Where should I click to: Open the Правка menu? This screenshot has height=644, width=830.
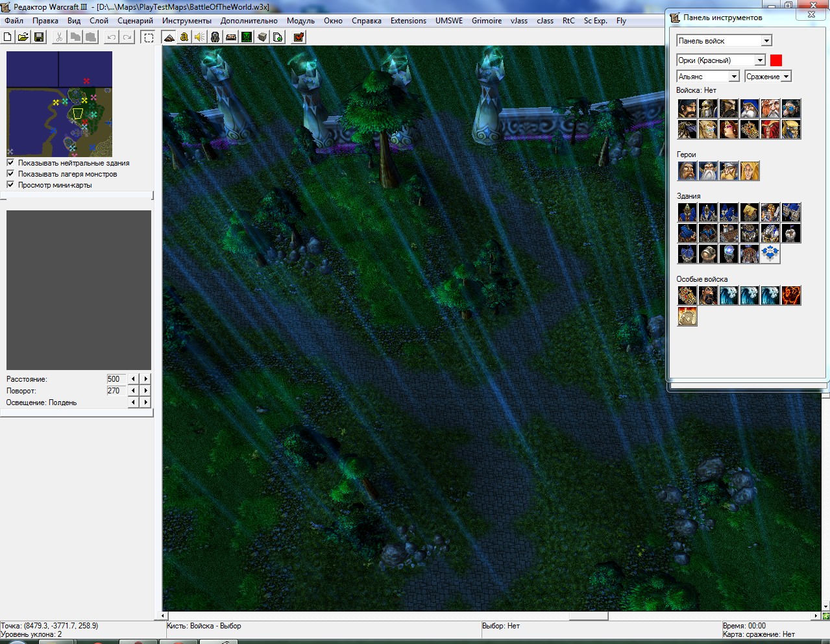click(x=45, y=21)
